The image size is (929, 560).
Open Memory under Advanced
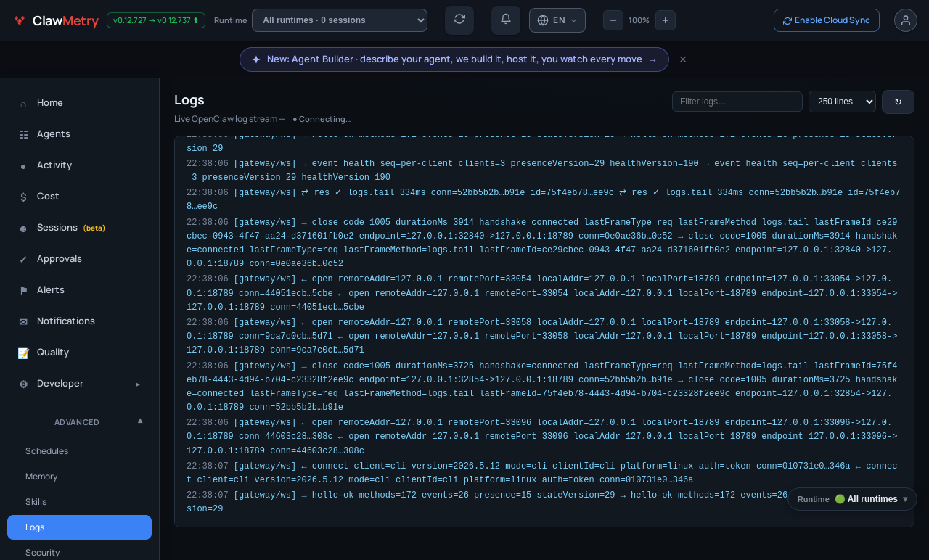coord(80,477)
